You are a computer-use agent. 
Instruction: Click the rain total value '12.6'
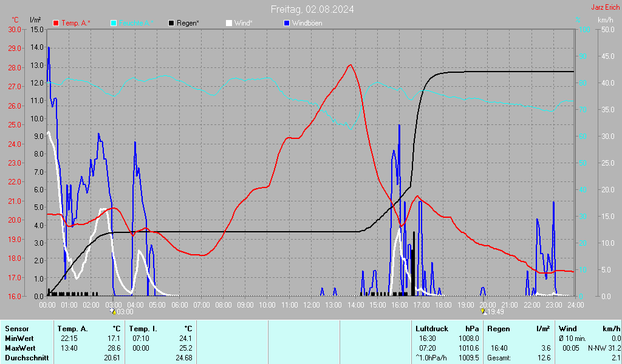544,358
